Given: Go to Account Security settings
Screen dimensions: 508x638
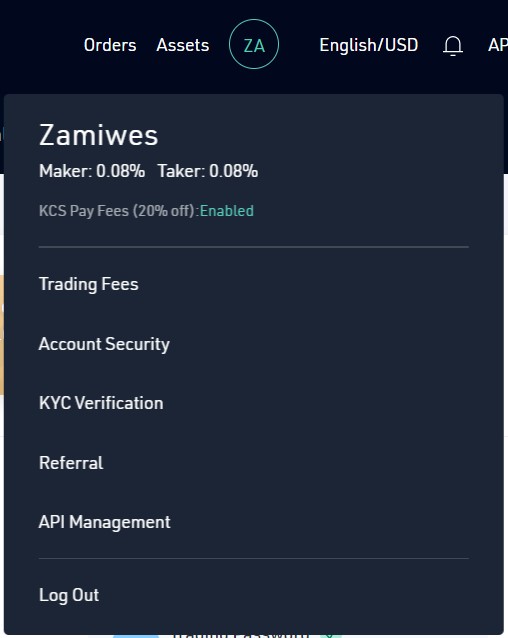Looking at the screenshot, I should (104, 344).
